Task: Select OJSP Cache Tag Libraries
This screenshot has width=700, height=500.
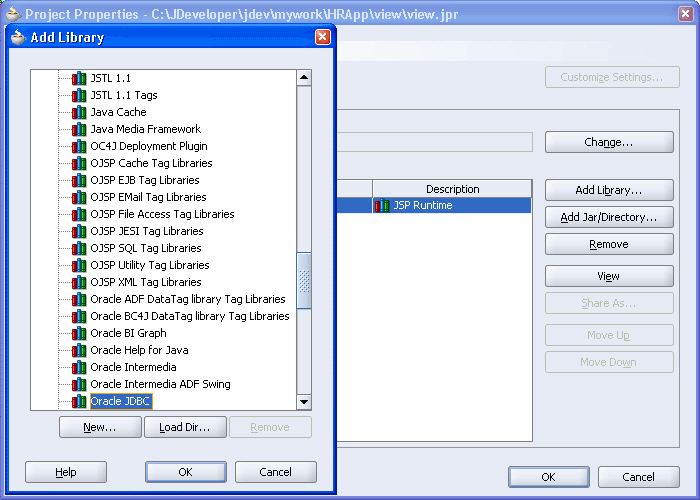Action: (x=151, y=163)
